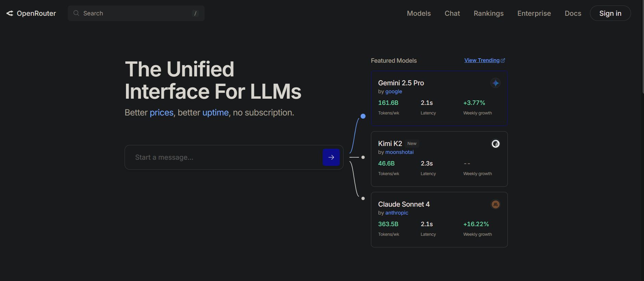Click the Featured Models heading
The width and height of the screenshot is (644, 281).
pyautogui.click(x=394, y=61)
